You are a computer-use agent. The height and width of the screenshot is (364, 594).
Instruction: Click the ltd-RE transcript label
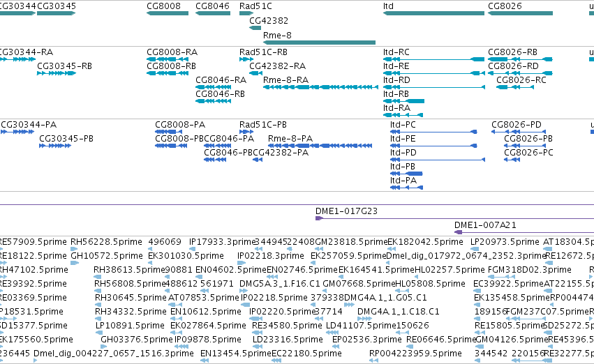point(396,66)
